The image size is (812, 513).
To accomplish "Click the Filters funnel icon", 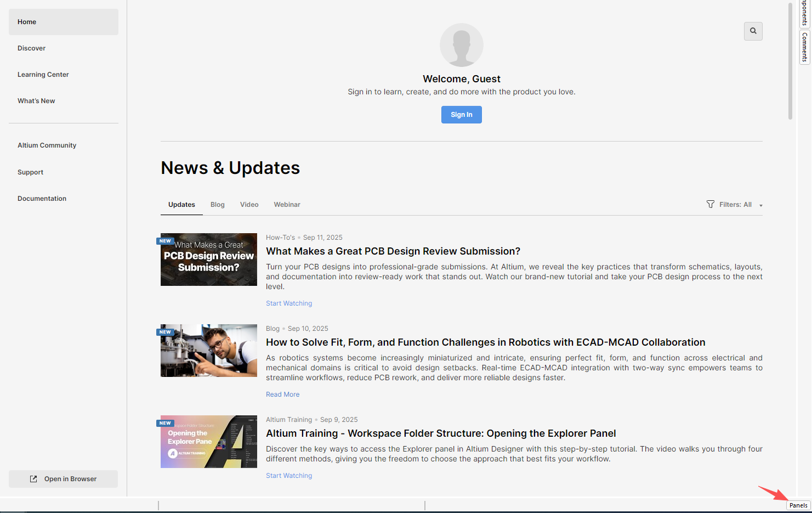I will click(711, 204).
